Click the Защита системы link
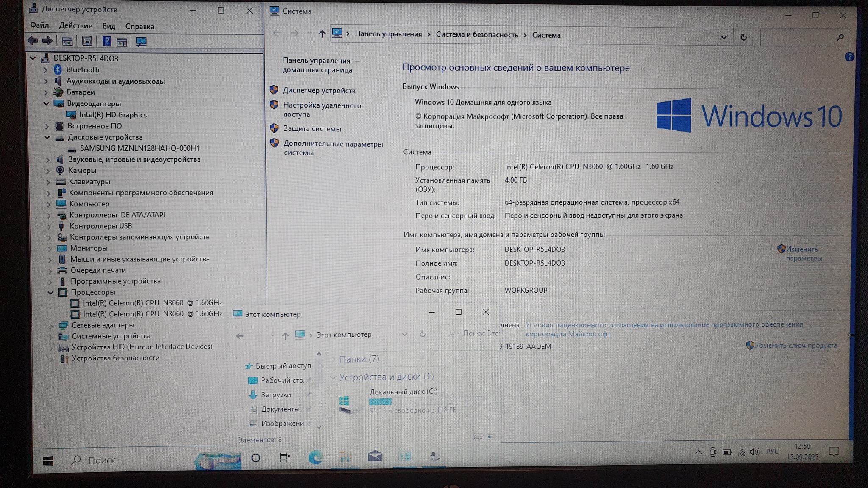The width and height of the screenshot is (868, 488). (312, 129)
